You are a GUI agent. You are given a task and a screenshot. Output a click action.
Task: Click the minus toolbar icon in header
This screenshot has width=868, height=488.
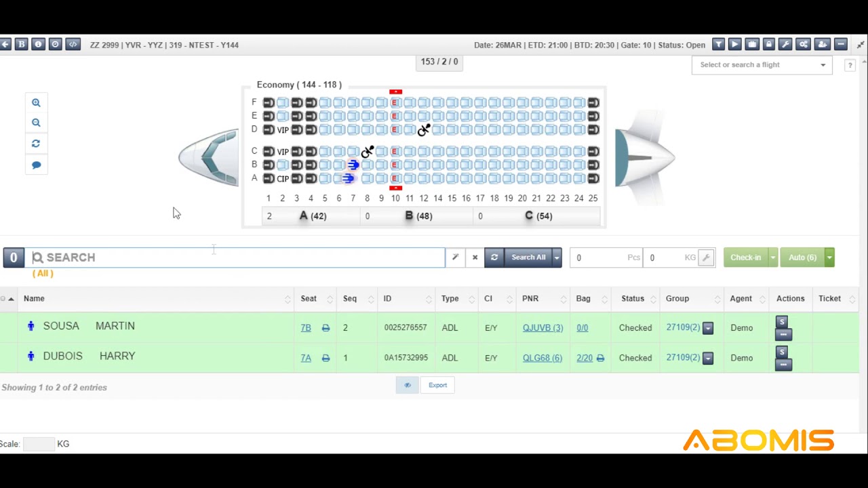pos(840,45)
